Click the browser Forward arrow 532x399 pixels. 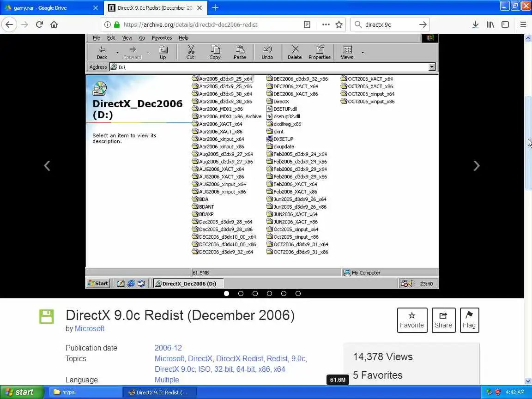point(24,24)
